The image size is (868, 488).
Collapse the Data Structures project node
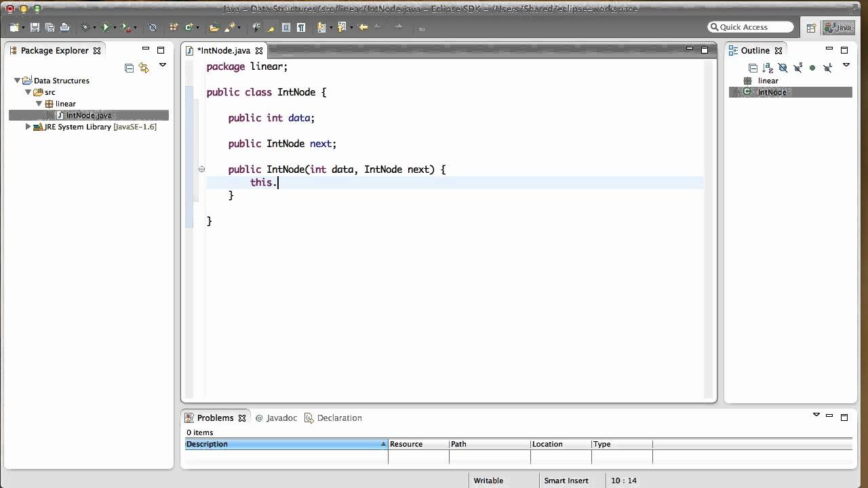coord(18,81)
